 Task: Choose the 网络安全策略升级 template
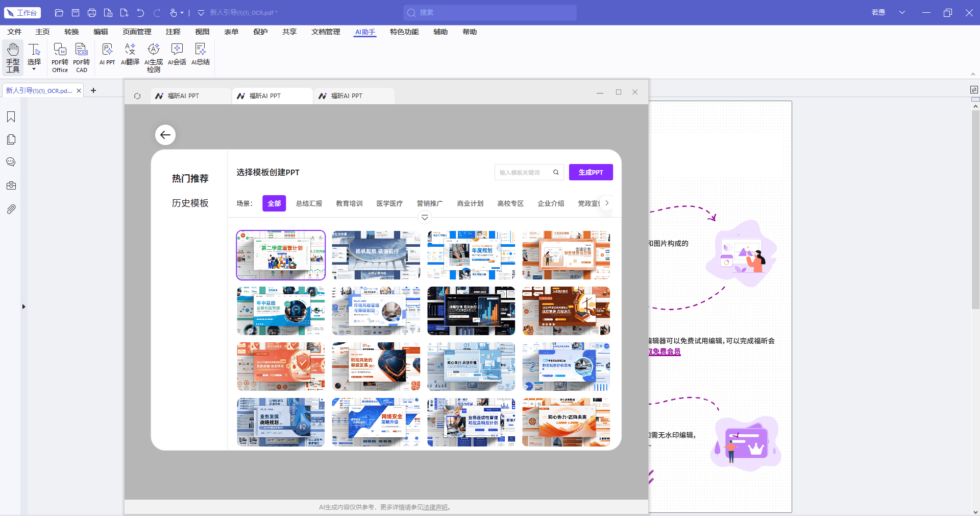coord(376,422)
